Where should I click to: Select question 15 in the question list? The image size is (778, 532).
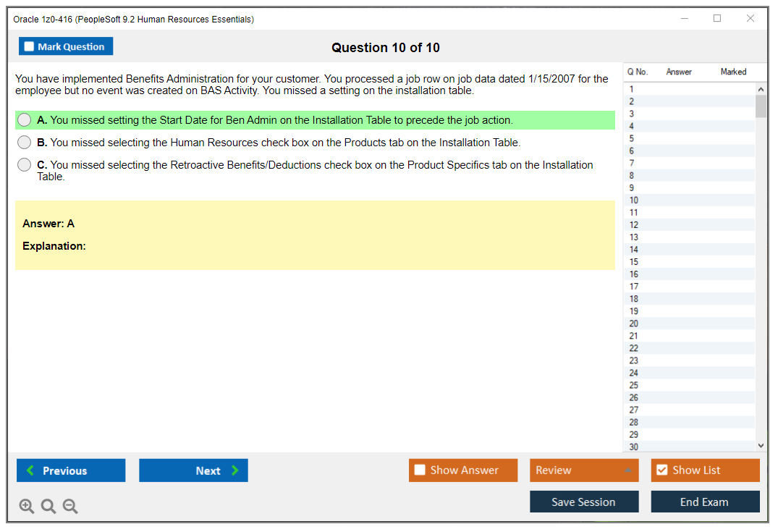[688, 261]
